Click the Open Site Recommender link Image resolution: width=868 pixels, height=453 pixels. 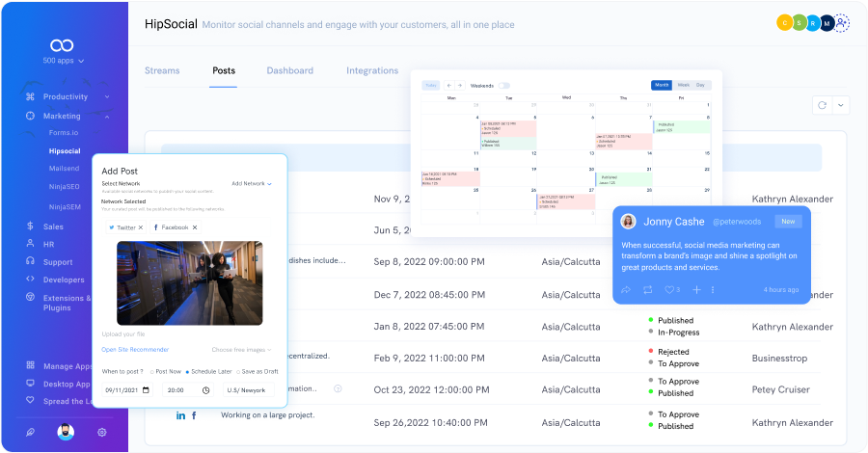[x=135, y=349]
